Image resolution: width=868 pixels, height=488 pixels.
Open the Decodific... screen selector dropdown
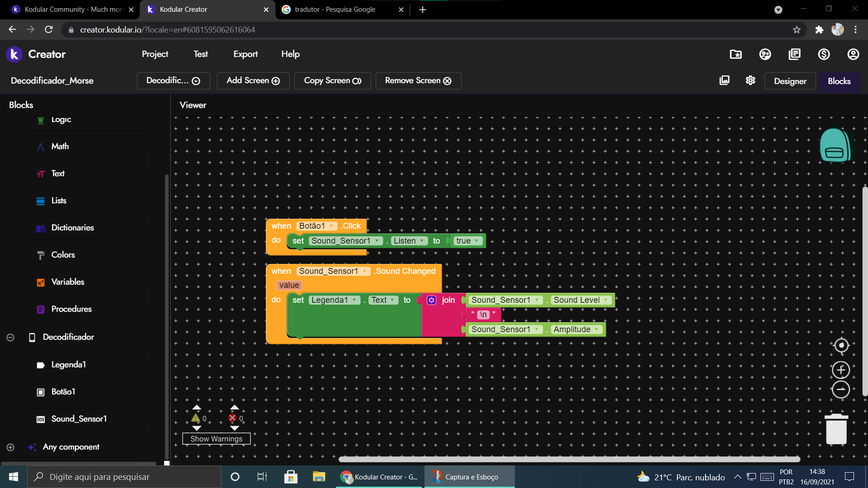(173, 81)
